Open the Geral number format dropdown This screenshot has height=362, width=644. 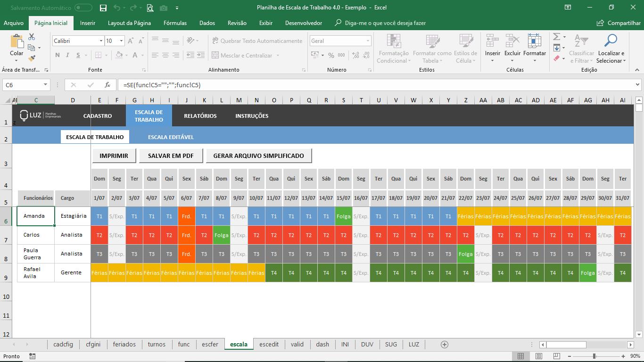(368, 41)
